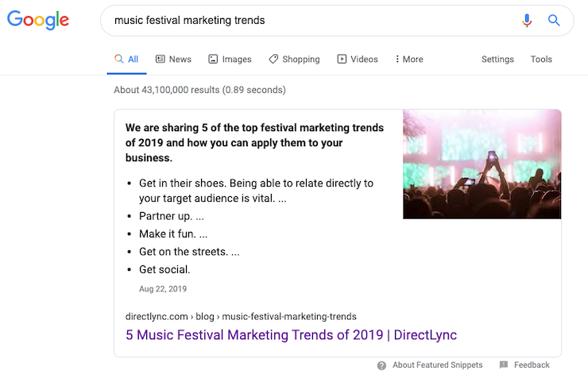Switch to the News tab

[x=173, y=60]
